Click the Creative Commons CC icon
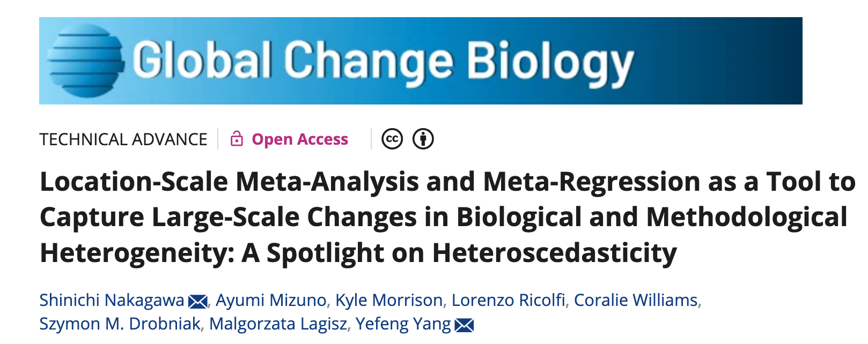Image resolution: width=868 pixels, height=344 pixels. point(392,139)
